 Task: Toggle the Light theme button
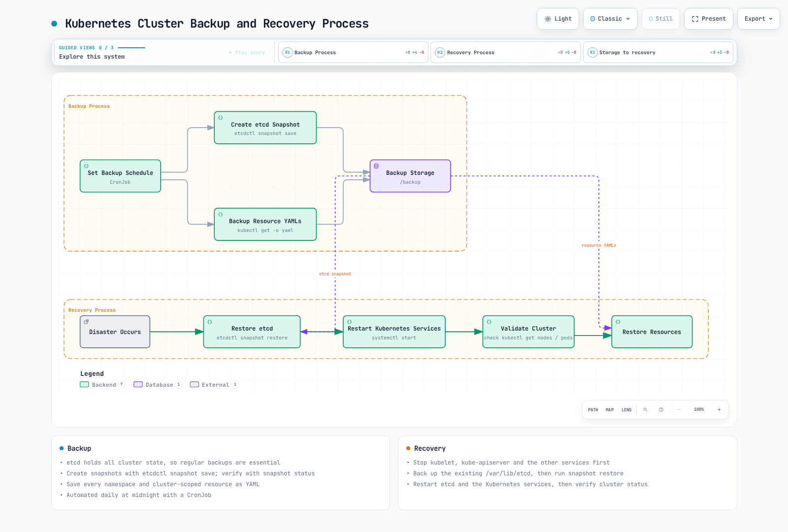pyautogui.click(x=558, y=19)
